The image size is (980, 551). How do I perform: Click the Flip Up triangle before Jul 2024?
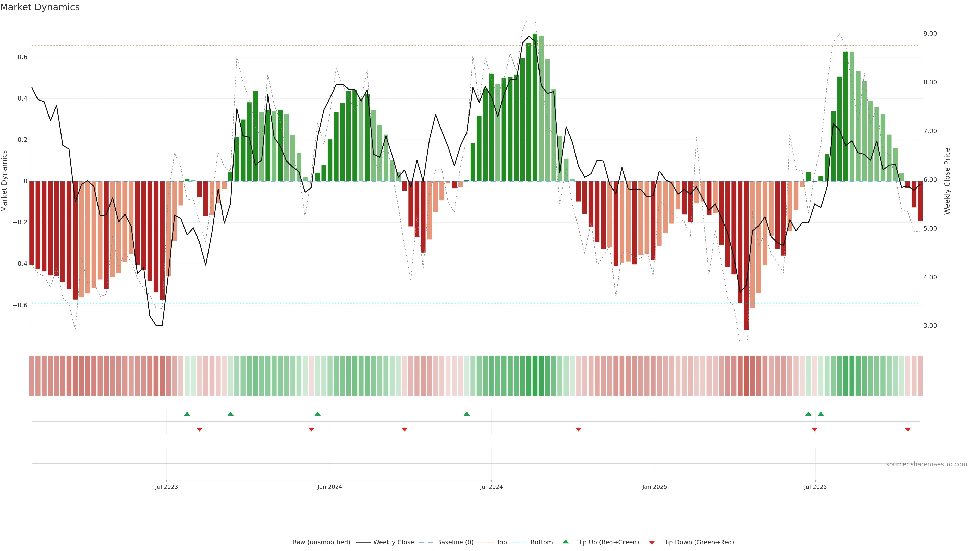pyautogui.click(x=467, y=414)
